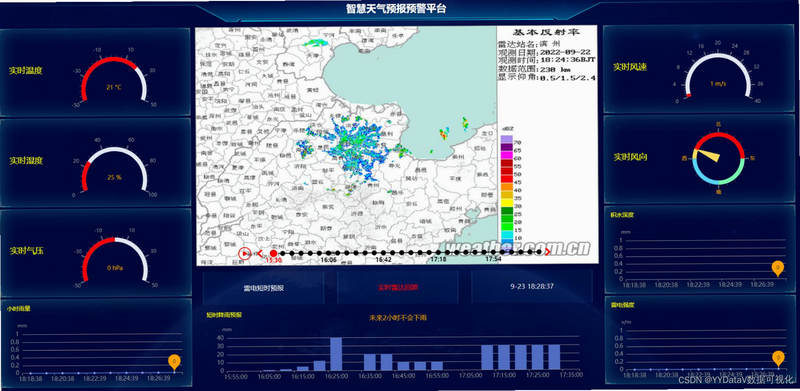Viewport: 800px width, 391px height.
Task: Click the 南 label on the wind compass
Action: click(x=718, y=192)
